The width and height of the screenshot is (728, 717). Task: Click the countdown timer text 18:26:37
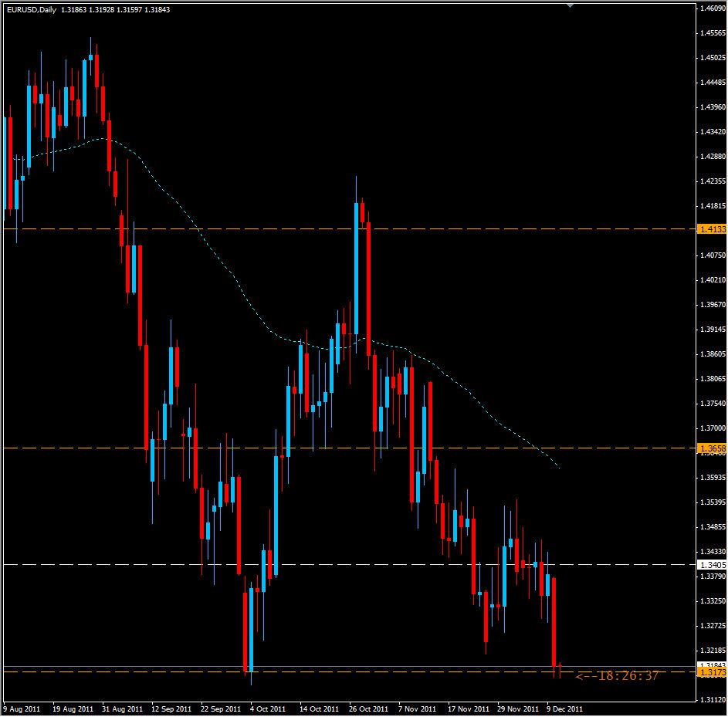point(618,675)
